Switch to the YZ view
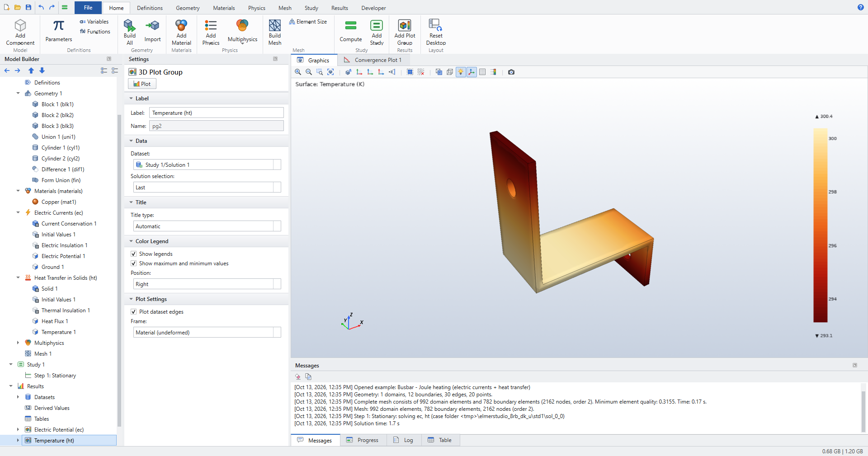This screenshot has width=868, height=456. [370, 72]
